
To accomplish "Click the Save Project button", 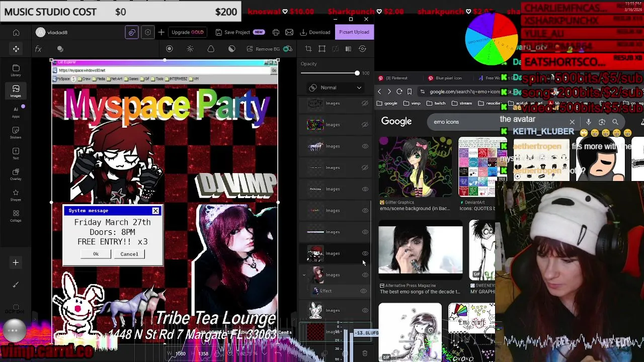I will pos(239,32).
